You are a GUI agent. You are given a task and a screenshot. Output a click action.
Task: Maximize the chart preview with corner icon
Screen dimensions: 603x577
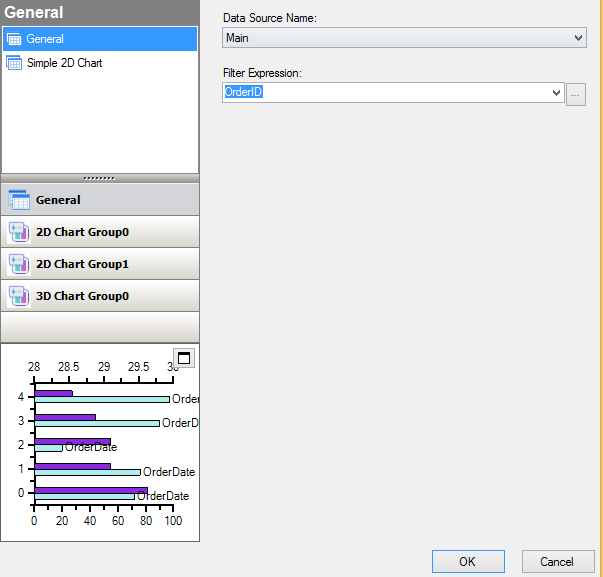pos(183,358)
